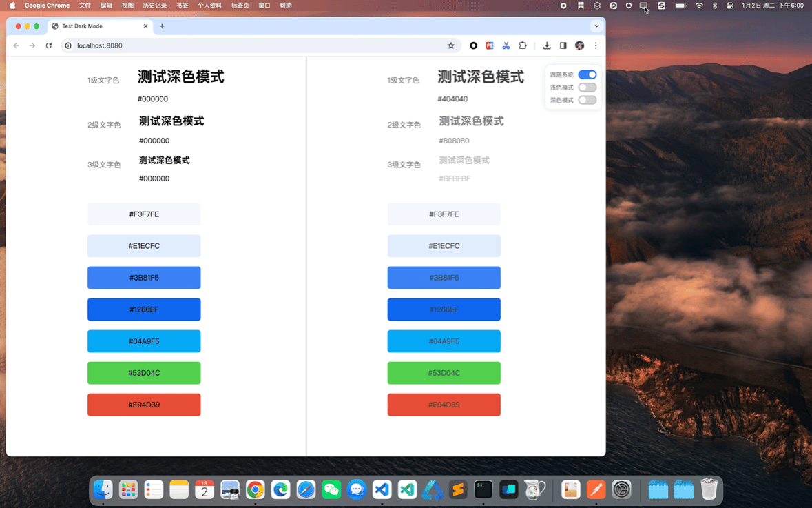Click left panel #1266EF swatch
The width and height of the screenshot is (812, 508).
coord(144,309)
